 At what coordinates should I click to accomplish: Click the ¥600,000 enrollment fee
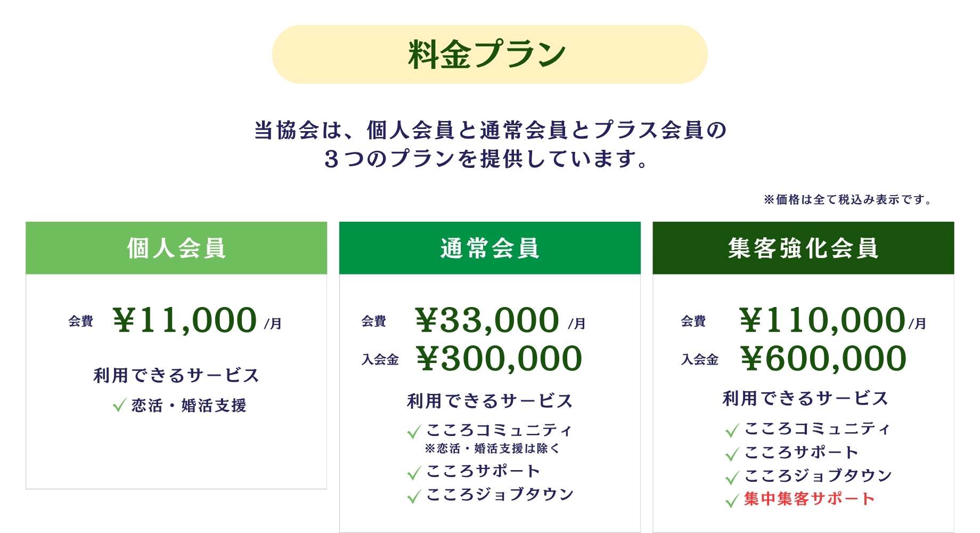pos(823,359)
